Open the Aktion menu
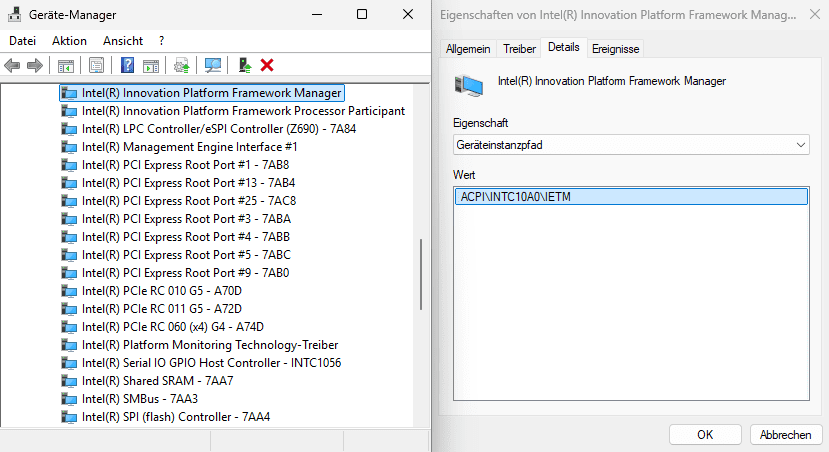 coord(69,41)
